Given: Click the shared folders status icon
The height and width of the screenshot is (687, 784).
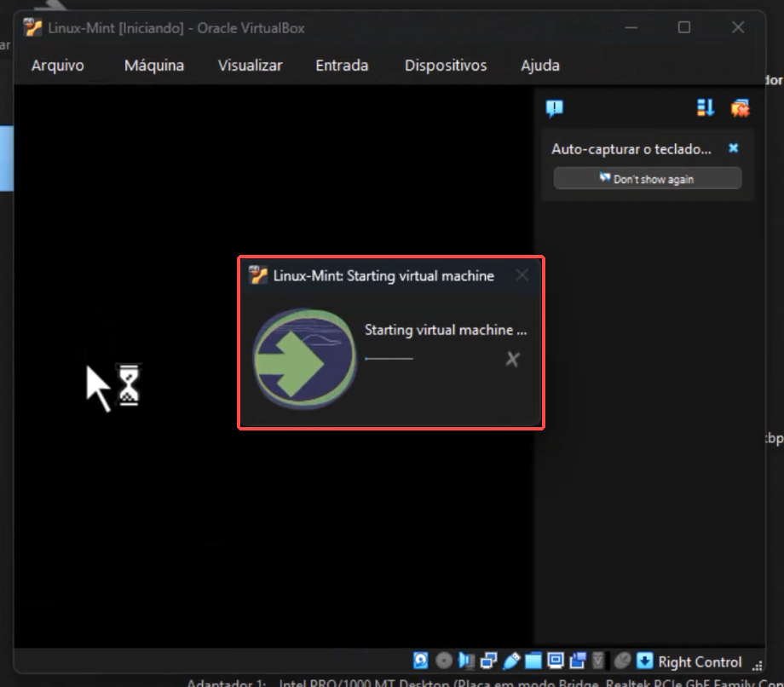Looking at the screenshot, I should pos(533,661).
